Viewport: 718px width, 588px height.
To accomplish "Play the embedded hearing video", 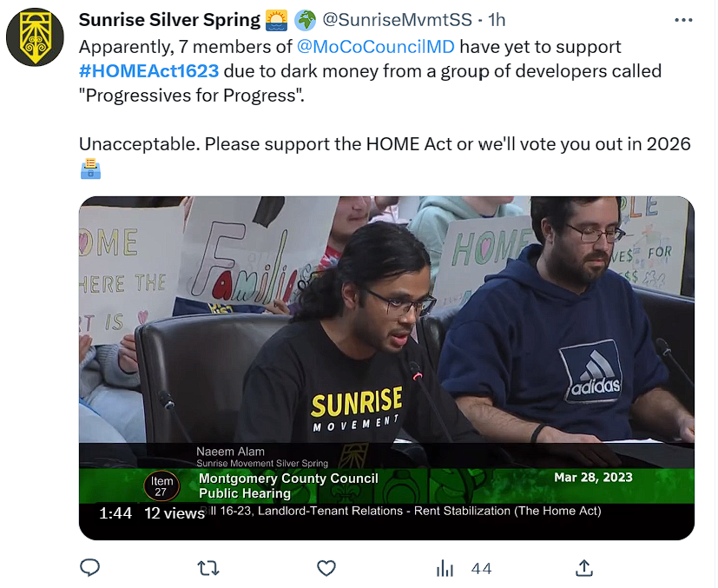I will tap(386, 367).
